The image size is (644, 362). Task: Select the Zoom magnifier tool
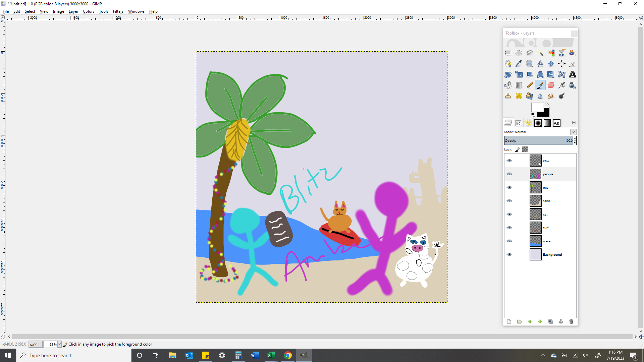(530, 64)
